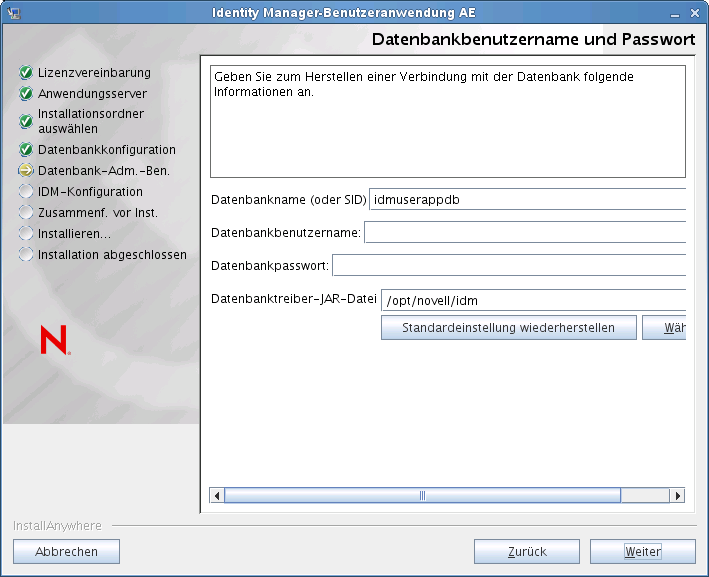The image size is (709, 577).
Task: Click the checkmark icon next to Installationsordner auswählen
Action: (26, 121)
